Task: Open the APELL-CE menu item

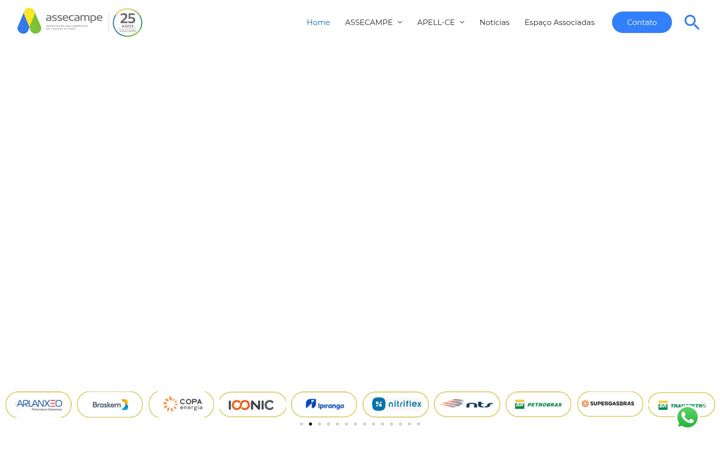Action: click(436, 22)
